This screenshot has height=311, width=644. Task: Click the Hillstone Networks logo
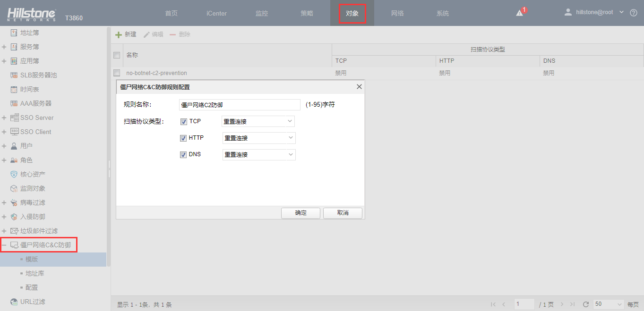32,14
